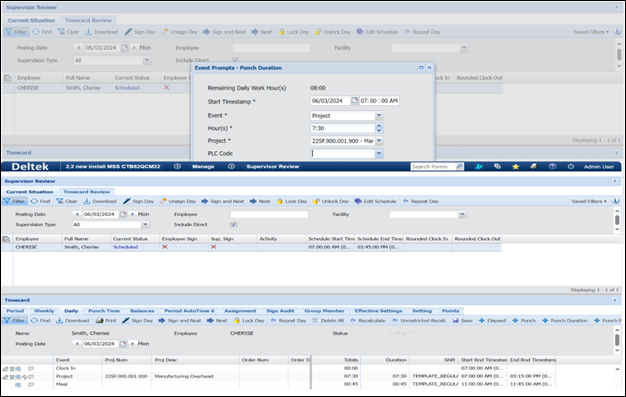Open the Balances tab in Timecard
This screenshot has width=626, height=397.
tap(142, 311)
